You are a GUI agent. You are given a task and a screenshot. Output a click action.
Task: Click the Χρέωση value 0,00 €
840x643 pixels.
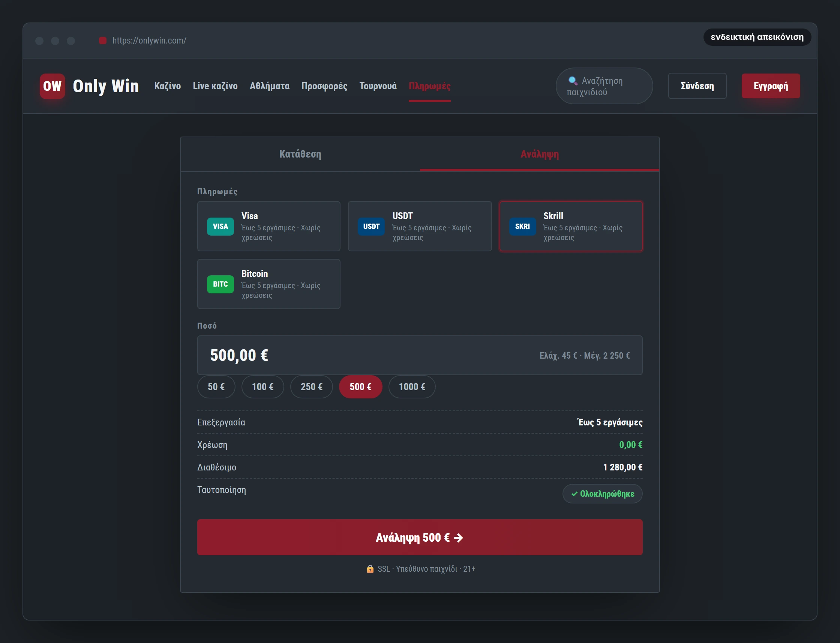click(631, 445)
